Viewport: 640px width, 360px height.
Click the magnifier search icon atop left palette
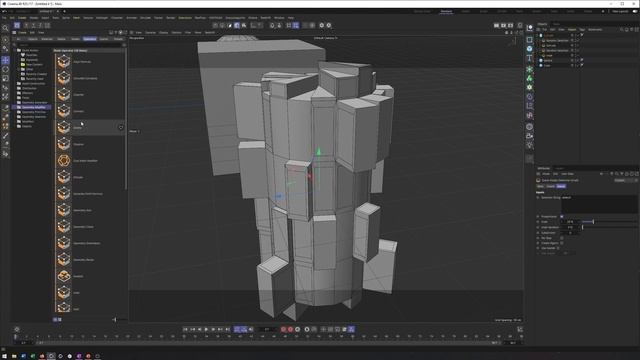5,28
